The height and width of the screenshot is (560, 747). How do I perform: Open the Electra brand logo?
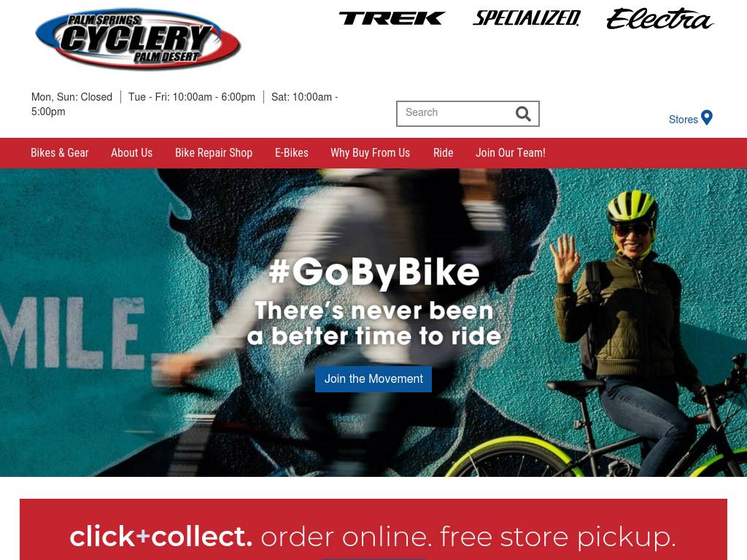coord(659,19)
